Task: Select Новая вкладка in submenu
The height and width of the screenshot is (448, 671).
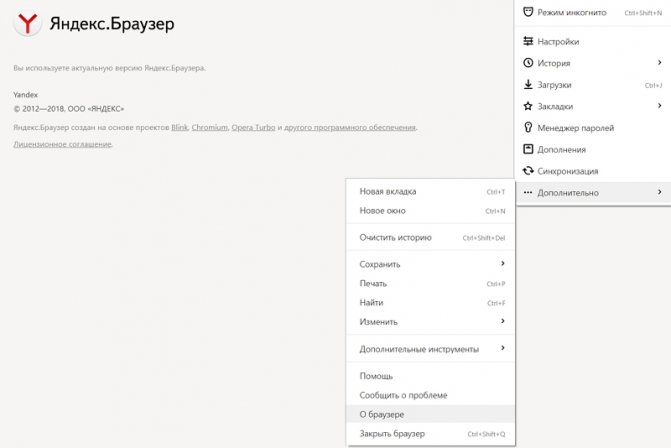Action: [x=431, y=192]
